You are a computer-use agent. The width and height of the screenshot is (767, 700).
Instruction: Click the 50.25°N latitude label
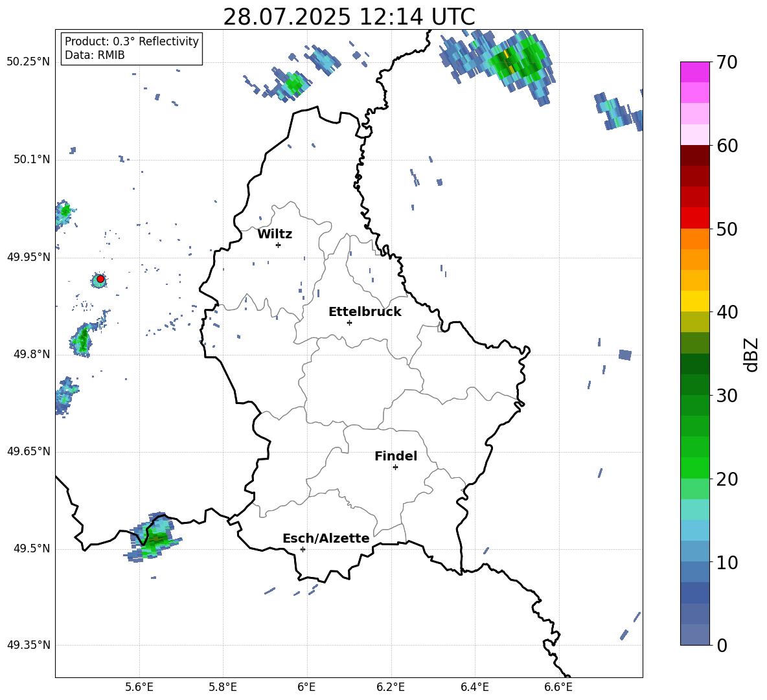[29, 62]
